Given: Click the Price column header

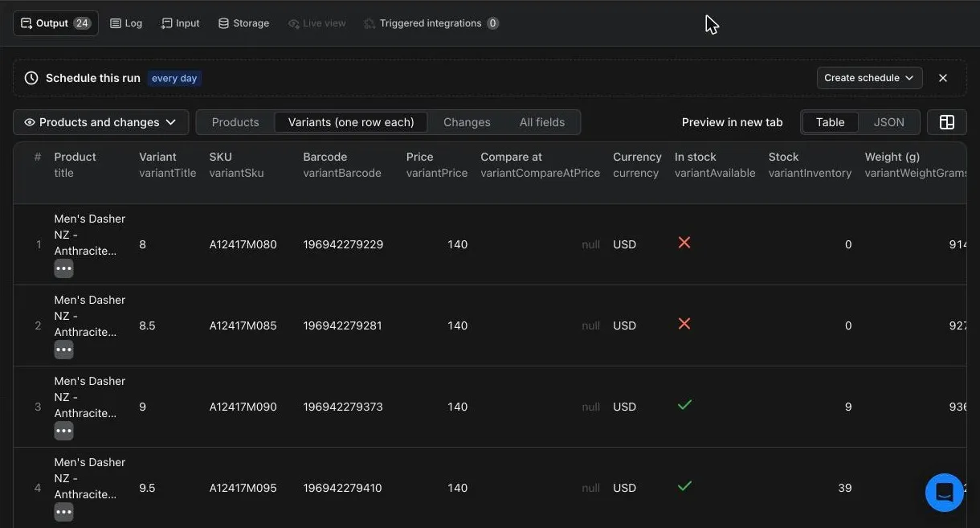Looking at the screenshot, I should (x=437, y=165).
